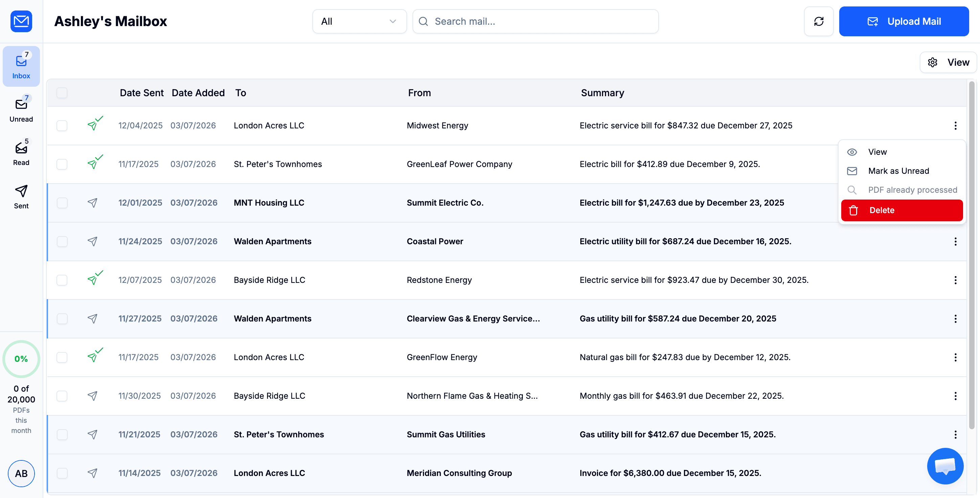
Task: Refresh the mailbox list
Action: point(819,21)
